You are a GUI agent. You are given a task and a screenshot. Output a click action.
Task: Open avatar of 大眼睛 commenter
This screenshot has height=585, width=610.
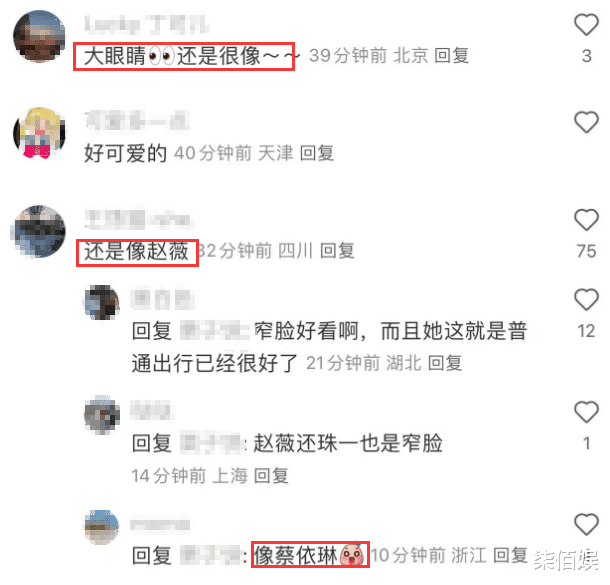pos(39,36)
